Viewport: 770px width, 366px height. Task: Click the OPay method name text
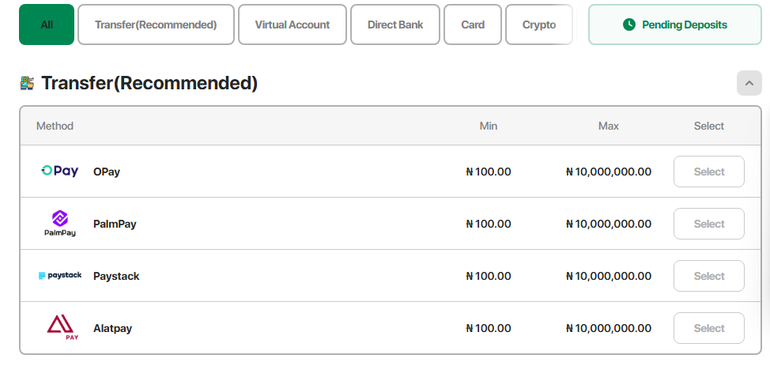tap(107, 172)
